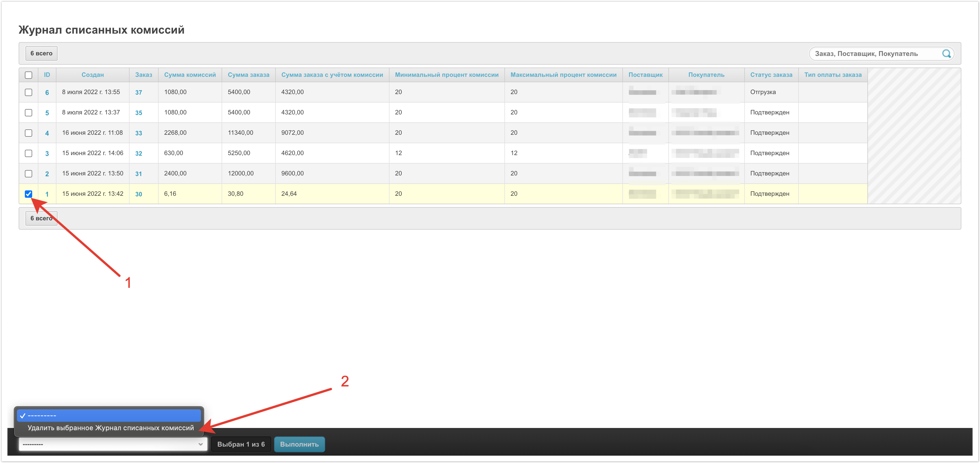Sort by Статус заказа column header
980x463 pixels.
(x=771, y=75)
